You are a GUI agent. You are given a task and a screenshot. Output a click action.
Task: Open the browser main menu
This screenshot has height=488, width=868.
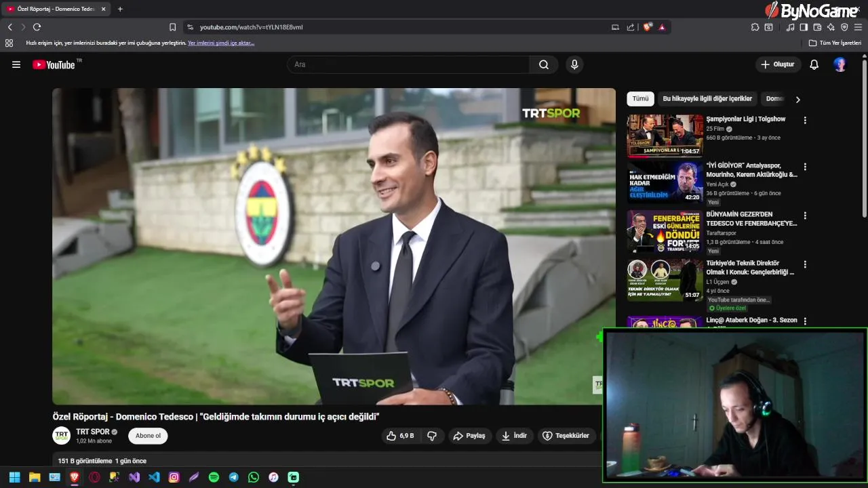859,27
